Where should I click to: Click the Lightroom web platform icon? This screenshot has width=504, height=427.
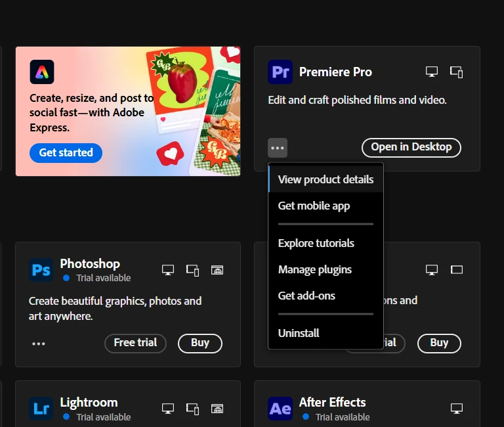click(x=217, y=409)
